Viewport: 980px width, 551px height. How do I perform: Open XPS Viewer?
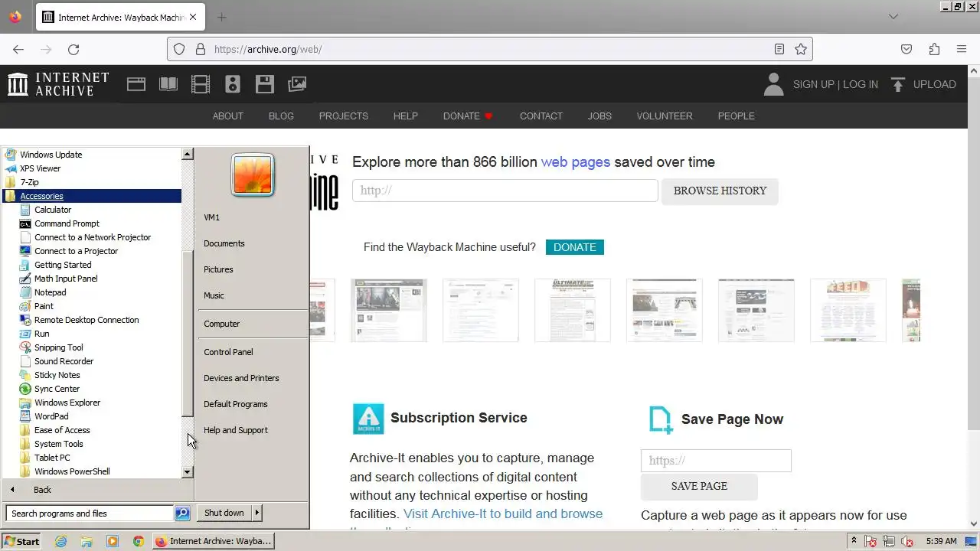click(40, 168)
